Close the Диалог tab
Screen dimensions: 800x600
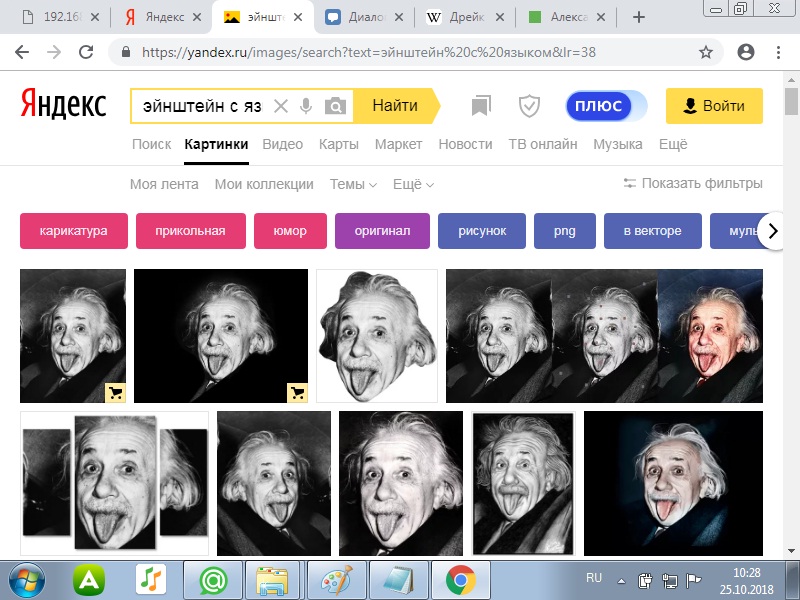pyautogui.click(x=399, y=17)
